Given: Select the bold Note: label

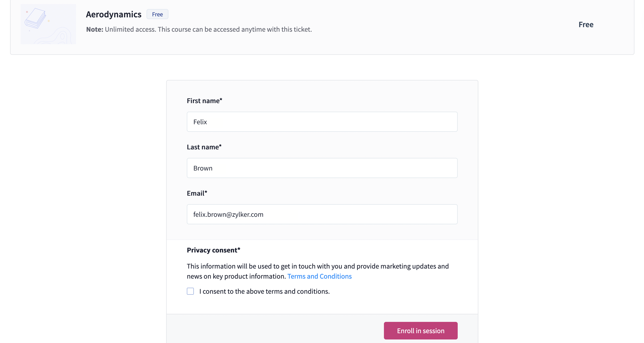Looking at the screenshot, I should (x=95, y=29).
